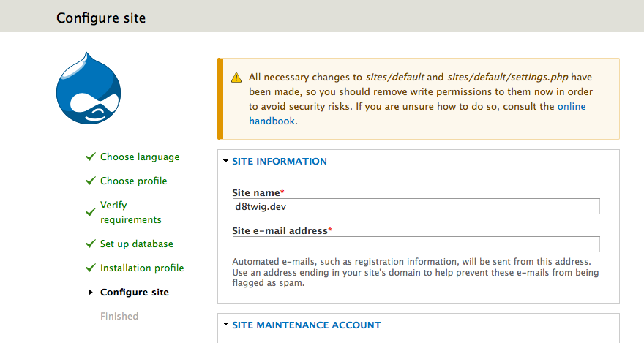The image size is (644, 343).
Task: Collapse the Site Maintenance Account triangle
Action: [225, 325]
